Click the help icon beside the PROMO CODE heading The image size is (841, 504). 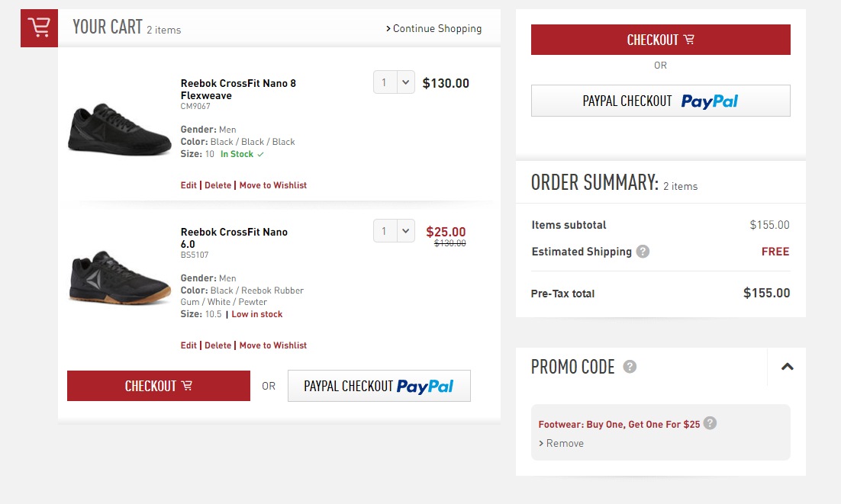pyautogui.click(x=629, y=367)
